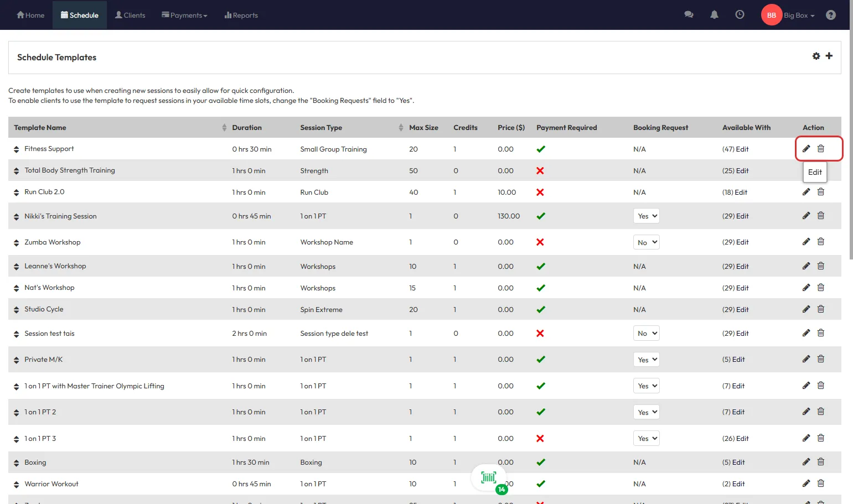The height and width of the screenshot is (504, 853).
Task: Add a new schedule template with plus icon
Action: (x=829, y=56)
